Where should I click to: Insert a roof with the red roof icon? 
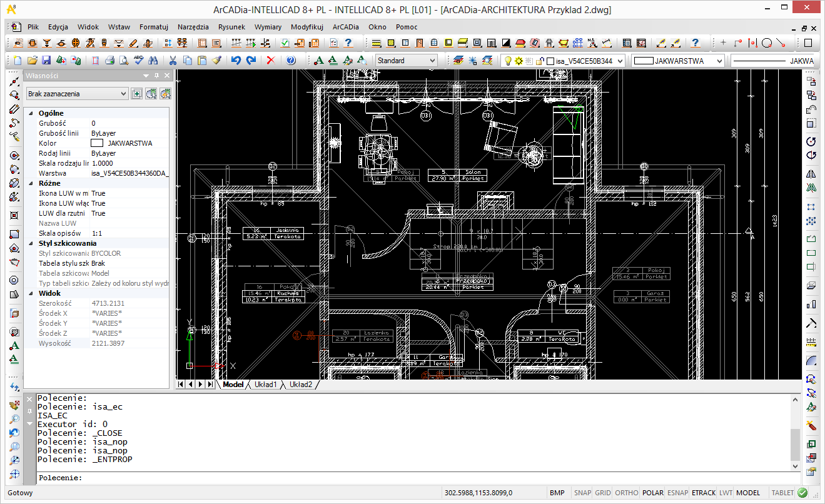pos(520,43)
